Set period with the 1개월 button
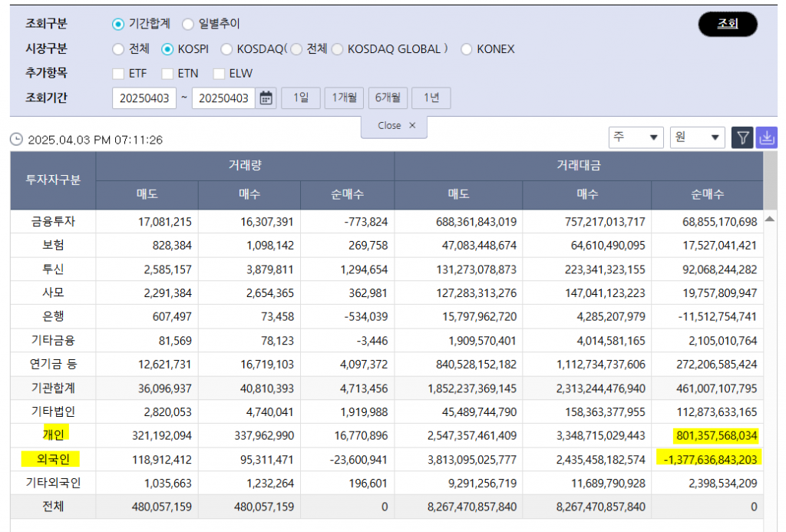 (344, 98)
